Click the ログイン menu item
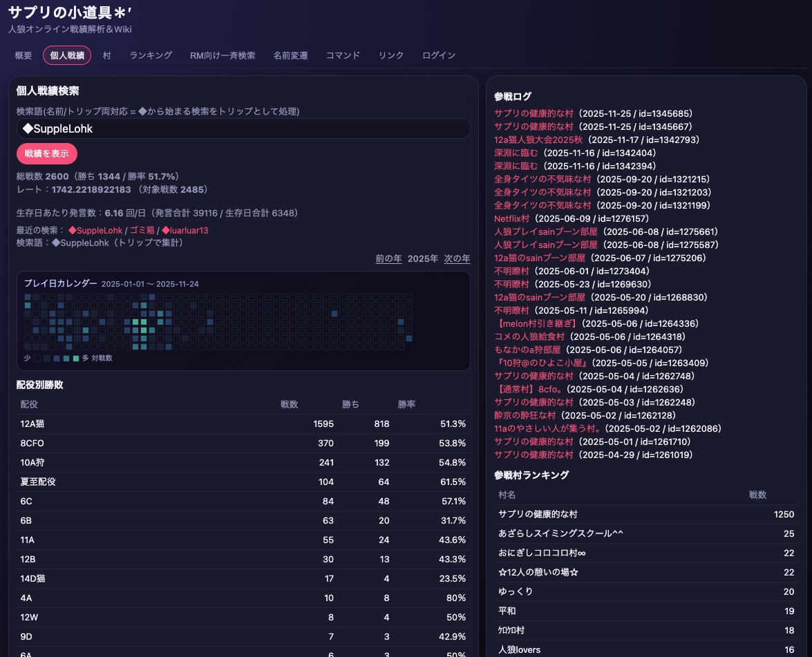This screenshot has width=812, height=657. click(438, 55)
